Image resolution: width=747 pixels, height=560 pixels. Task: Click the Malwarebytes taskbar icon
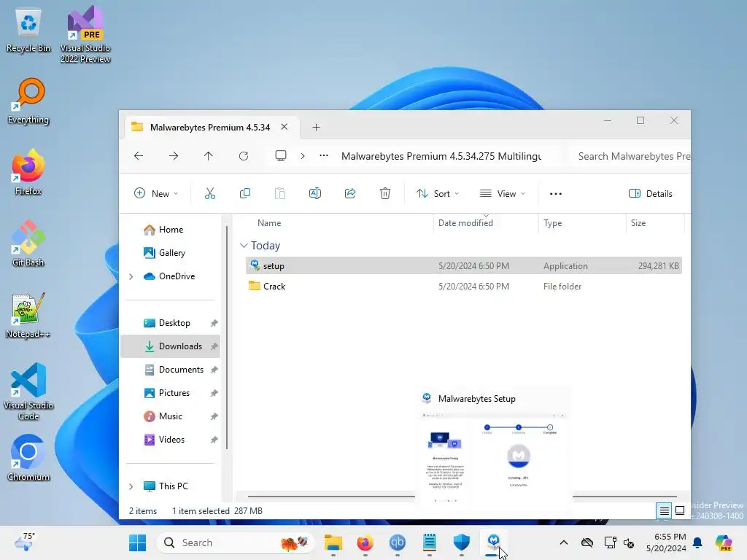click(494, 542)
